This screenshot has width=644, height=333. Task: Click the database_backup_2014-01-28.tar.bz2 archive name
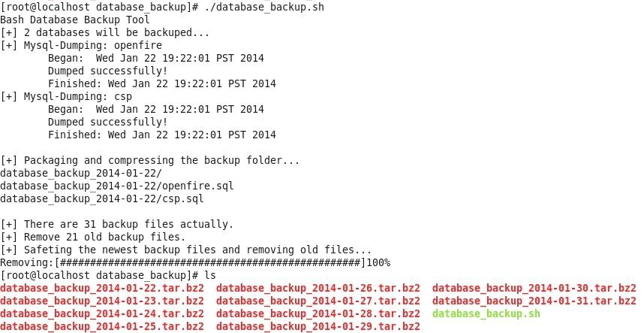tap(318, 314)
